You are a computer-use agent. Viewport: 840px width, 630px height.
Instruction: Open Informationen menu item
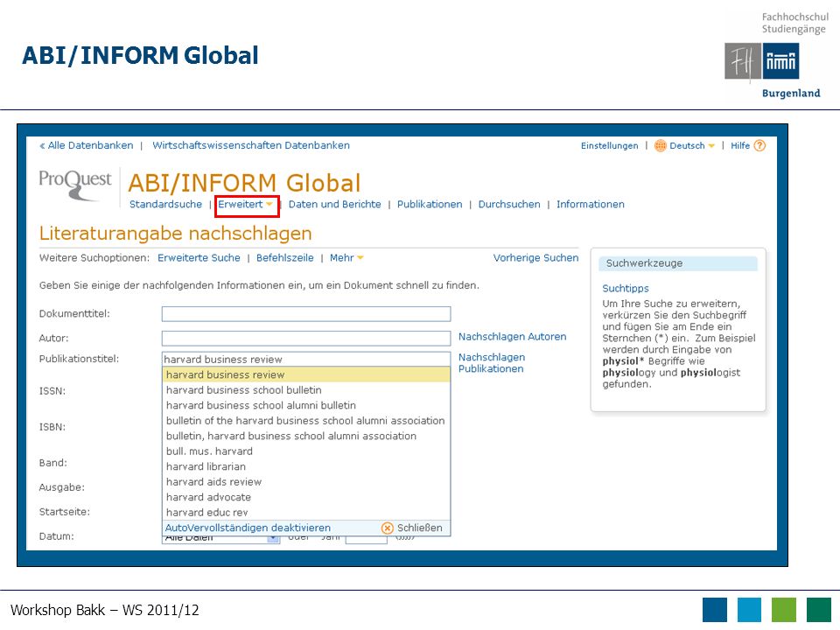(591, 204)
